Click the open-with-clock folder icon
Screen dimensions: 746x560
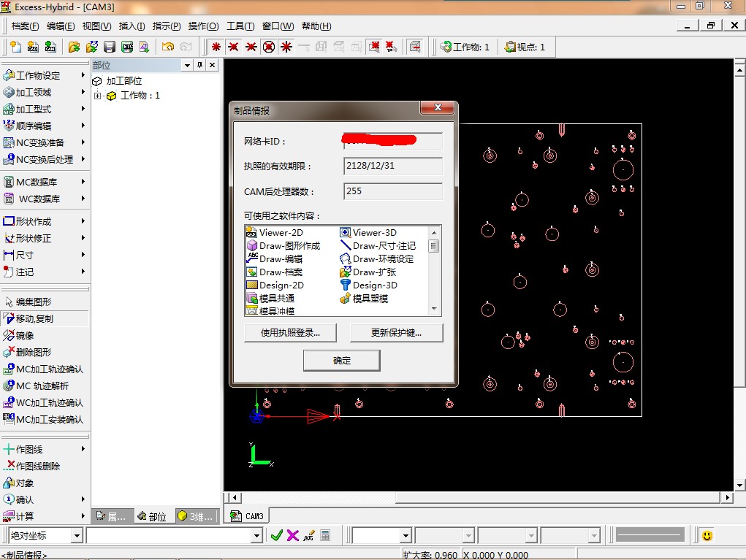click(92, 47)
